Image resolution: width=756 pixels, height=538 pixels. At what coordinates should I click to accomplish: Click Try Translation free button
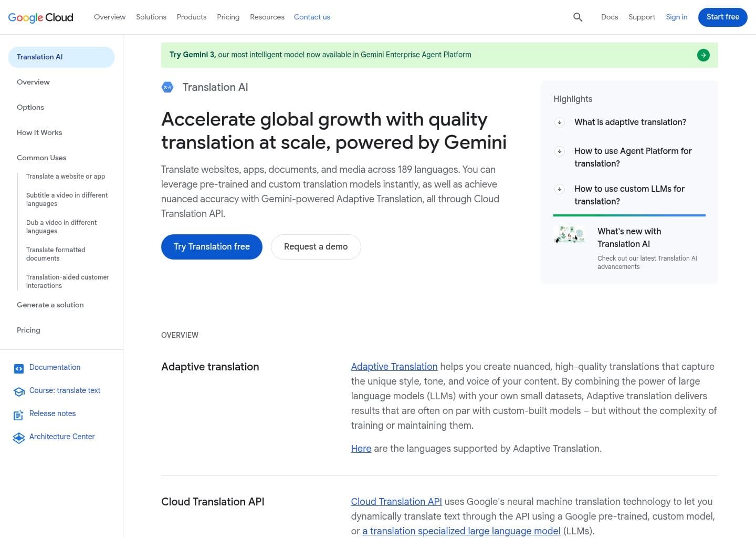click(212, 247)
